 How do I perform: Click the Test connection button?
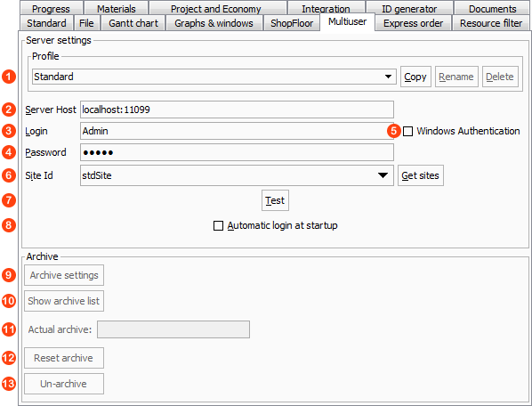pos(275,200)
